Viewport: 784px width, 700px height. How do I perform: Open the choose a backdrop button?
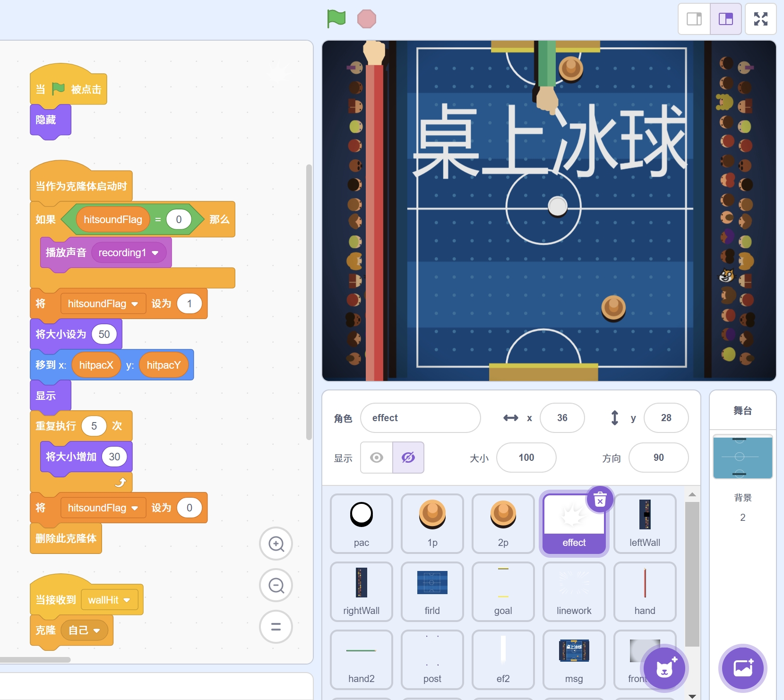(742, 668)
